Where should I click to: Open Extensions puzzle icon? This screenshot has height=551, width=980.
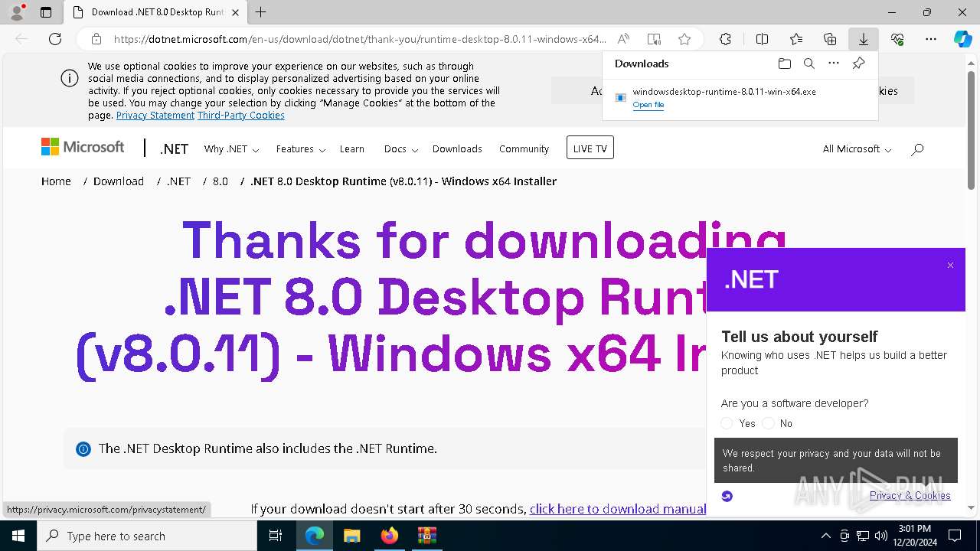coord(725,39)
